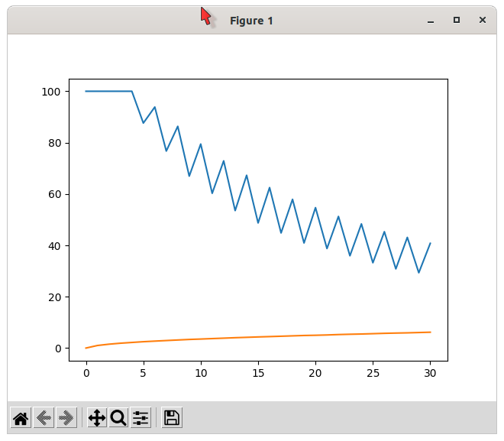The image size is (504, 441).
Task: Go forward to next view
Action: (x=66, y=417)
